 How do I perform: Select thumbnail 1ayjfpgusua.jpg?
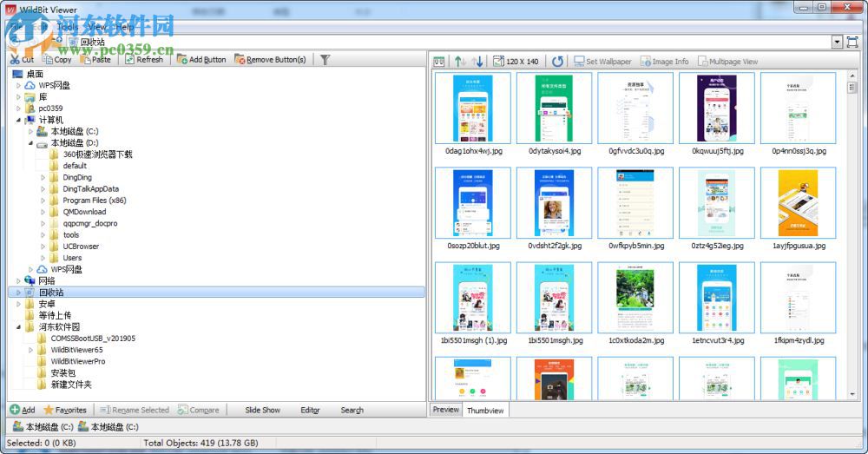pos(799,203)
